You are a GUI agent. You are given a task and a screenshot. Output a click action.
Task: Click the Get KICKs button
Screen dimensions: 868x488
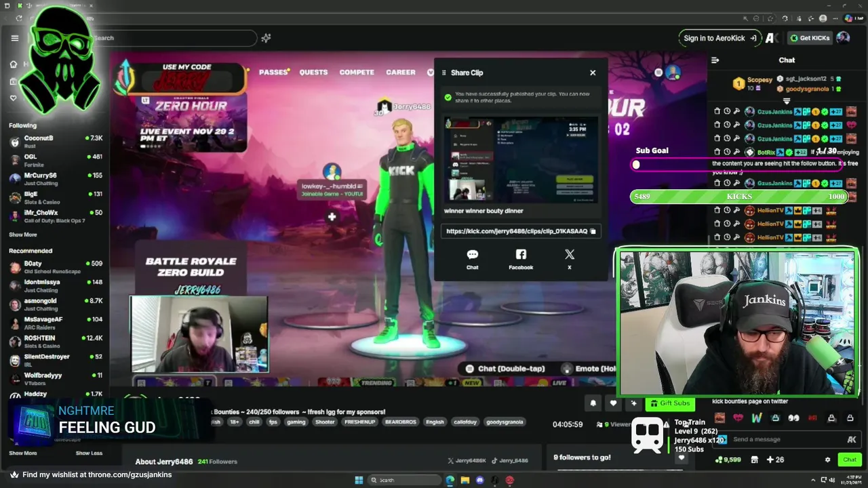(809, 38)
